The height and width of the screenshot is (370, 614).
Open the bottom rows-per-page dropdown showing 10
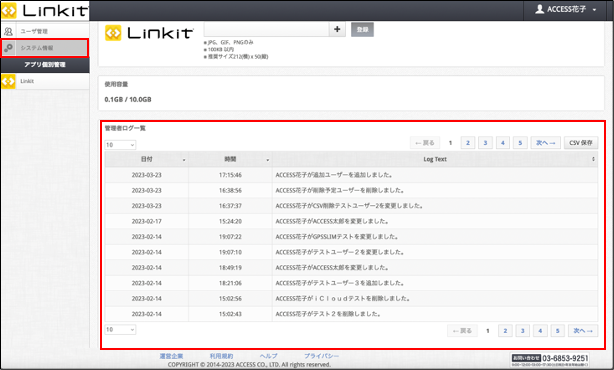point(120,330)
